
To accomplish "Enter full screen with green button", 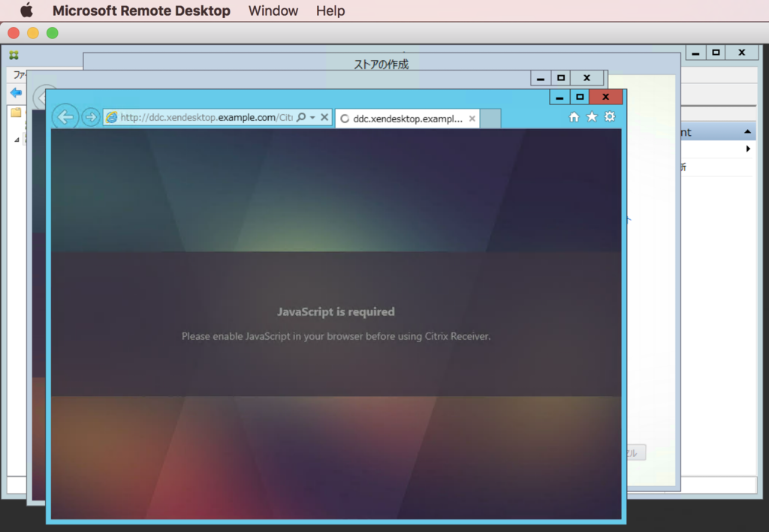I will pyautogui.click(x=52, y=33).
